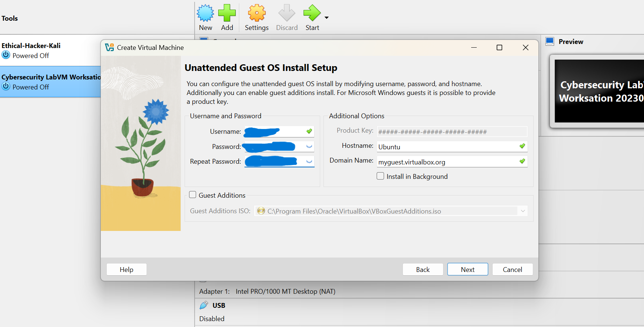Click the Help button
This screenshot has height=327, width=644.
click(127, 269)
